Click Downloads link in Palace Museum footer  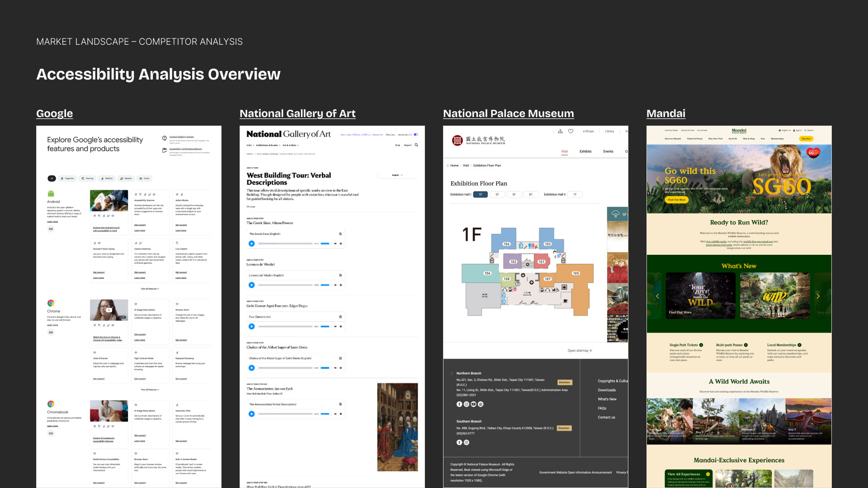[607, 390]
